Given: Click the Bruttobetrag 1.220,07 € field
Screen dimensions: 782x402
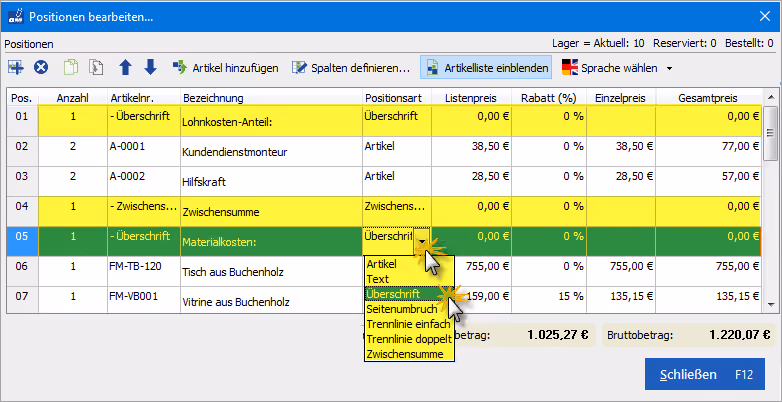Looking at the screenshot, I should pos(689,334).
